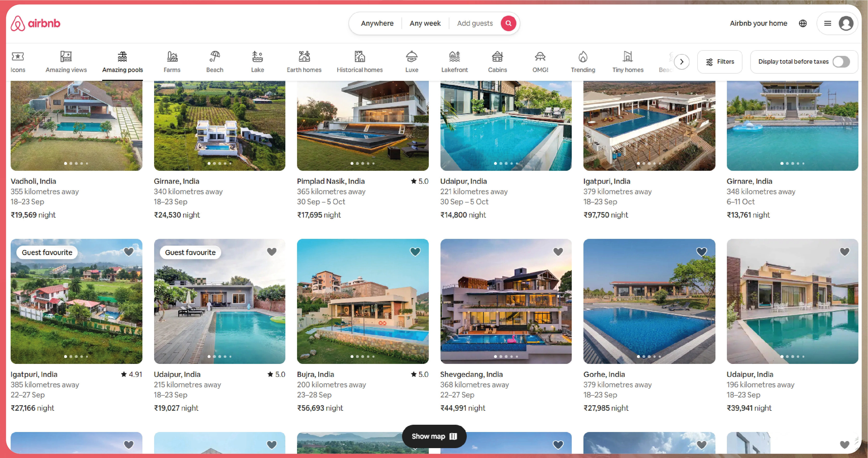Image resolution: width=868 pixels, height=458 pixels.
Task: Select the Tiny homes category
Action: [628, 62]
